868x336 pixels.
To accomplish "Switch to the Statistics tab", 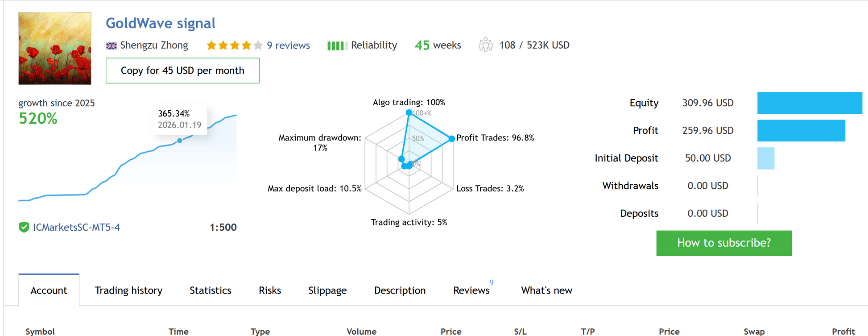I will click(210, 290).
